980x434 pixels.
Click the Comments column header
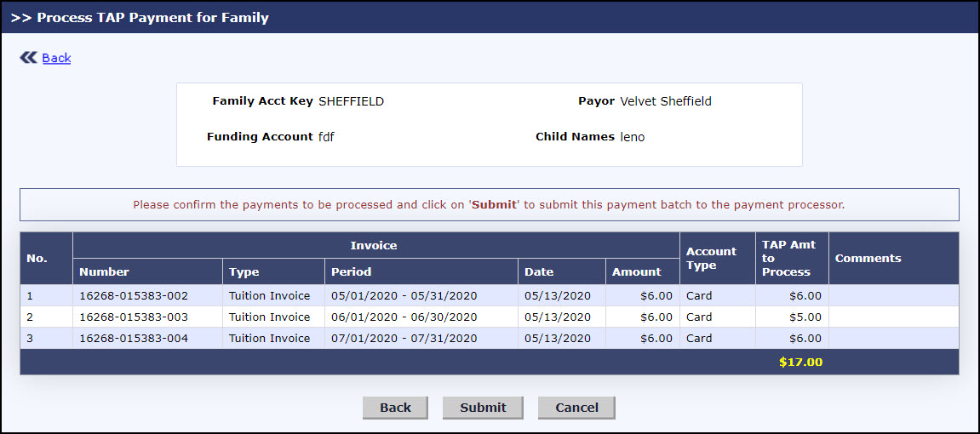tap(868, 258)
